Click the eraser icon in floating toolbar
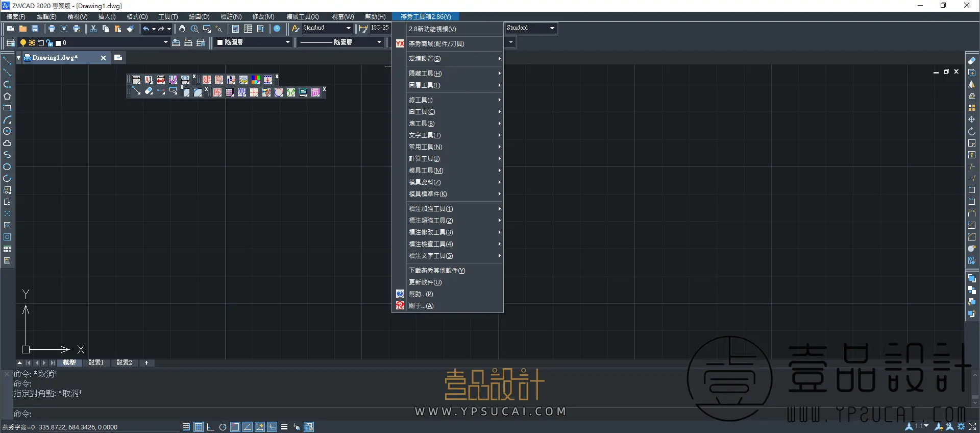The width and height of the screenshot is (980, 433). pos(149,91)
